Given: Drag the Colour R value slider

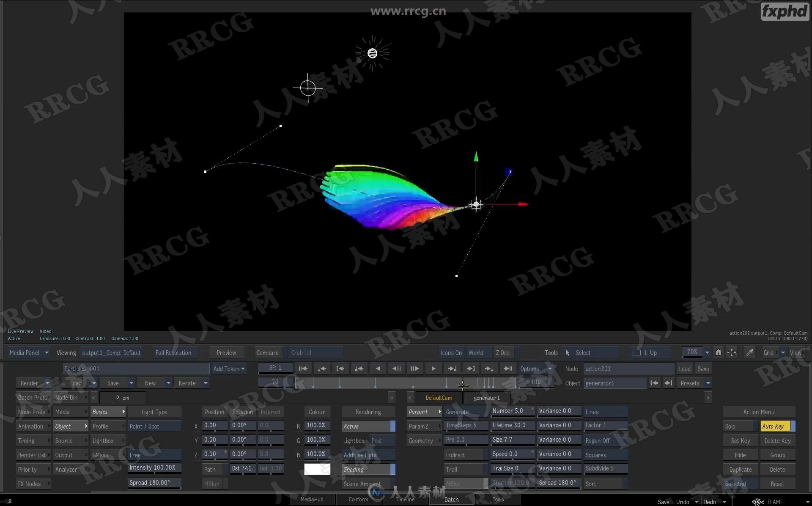Looking at the screenshot, I should [x=317, y=425].
